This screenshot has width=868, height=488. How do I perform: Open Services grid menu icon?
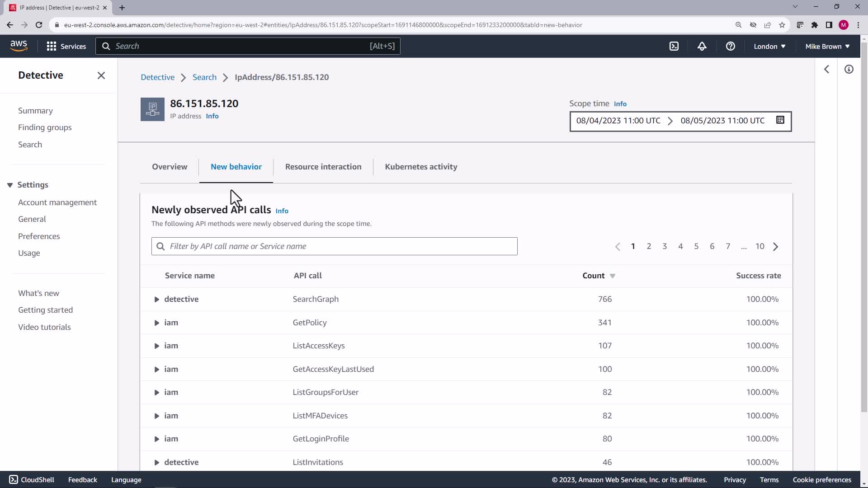coord(52,46)
